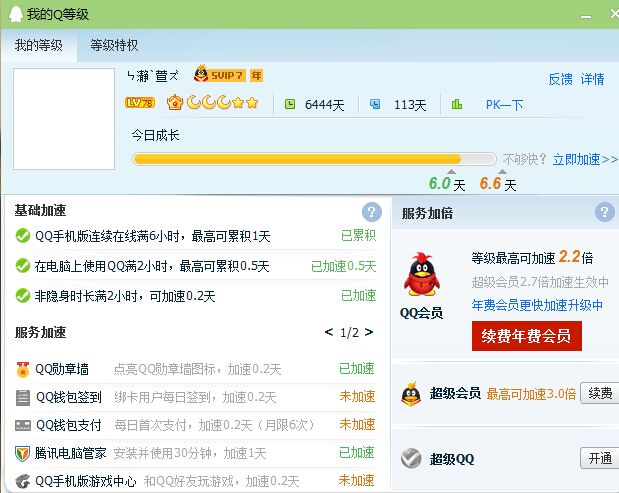Click 已加速 status for QQ勋章墙

(x=357, y=369)
